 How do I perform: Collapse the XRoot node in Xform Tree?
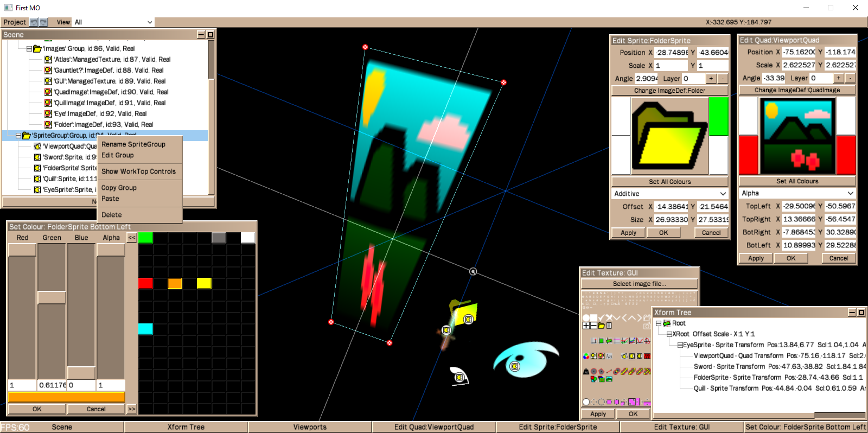click(x=669, y=334)
